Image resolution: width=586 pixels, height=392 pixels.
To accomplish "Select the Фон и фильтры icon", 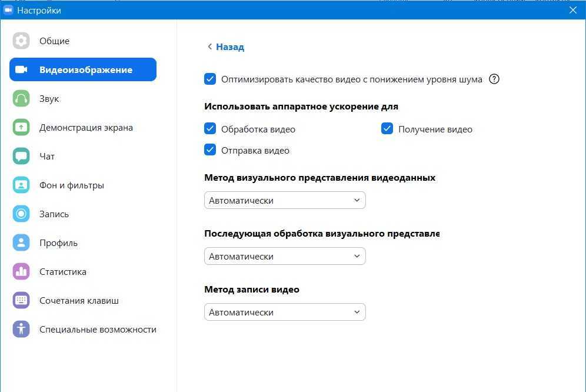I will click(21, 185).
